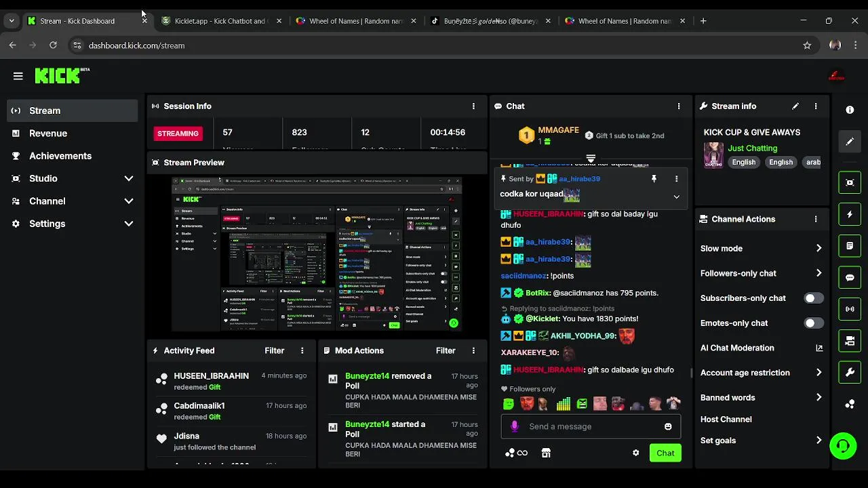This screenshot has height=488, width=868.
Task: Open Chat panel three-dot menu
Action: [x=678, y=106]
